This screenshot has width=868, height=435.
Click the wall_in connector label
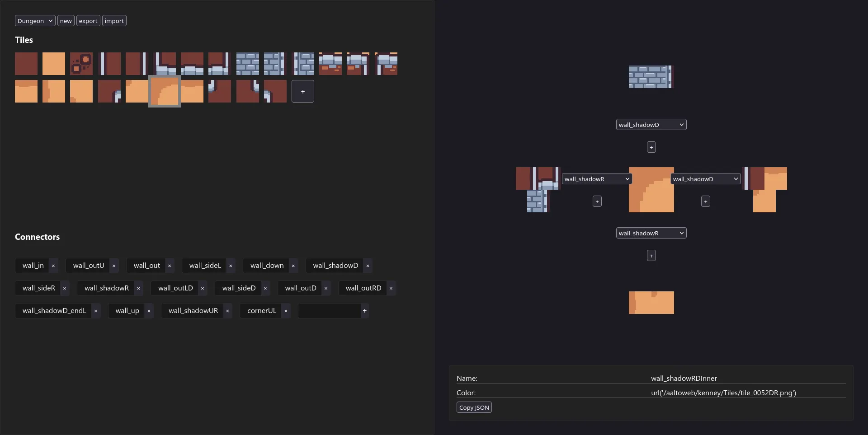tap(33, 266)
